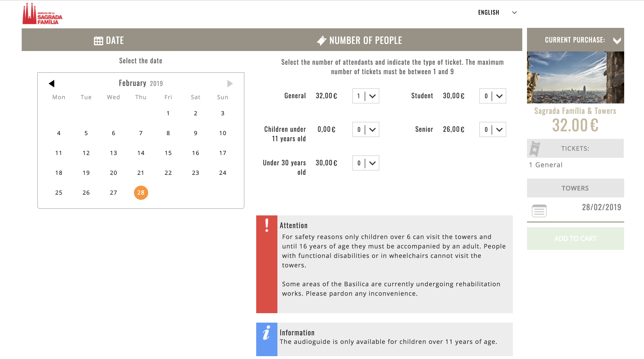Viewport: 644px width, 359px height.
Task: Click the ticket star icon beside TICKETS
Action: point(535,149)
